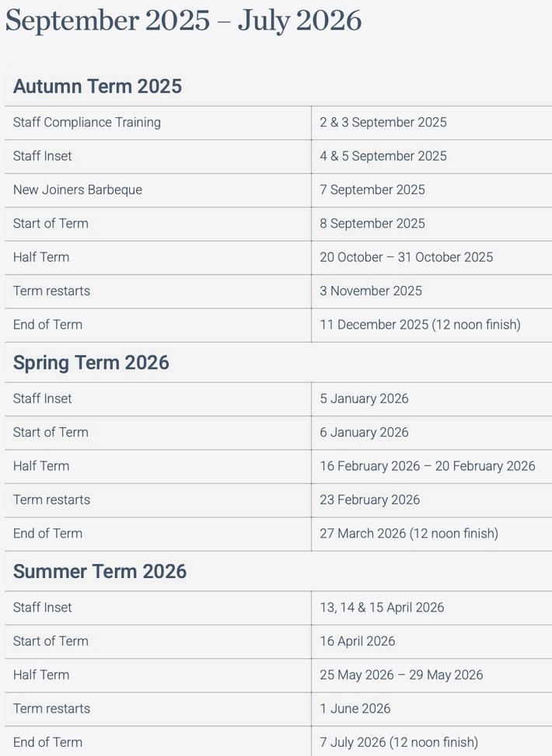The width and height of the screenshot is (552, 756).
Task: Select the Spring Term 2026 heading
Action: click(x=91, y=363)
